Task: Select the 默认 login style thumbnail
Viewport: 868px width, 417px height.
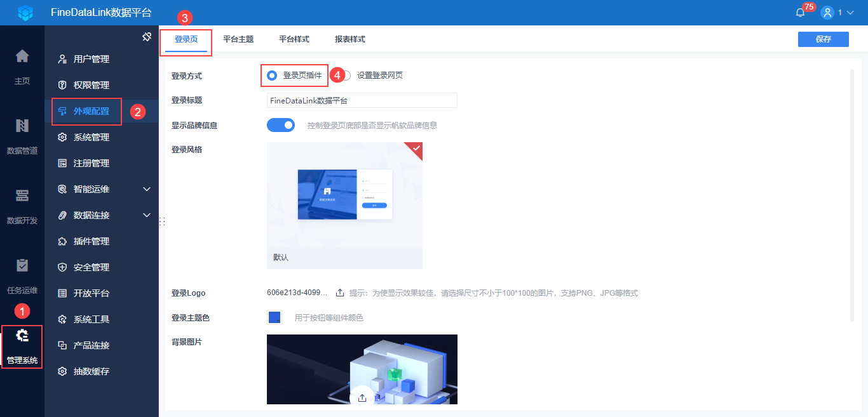Action: click(344, 206)
